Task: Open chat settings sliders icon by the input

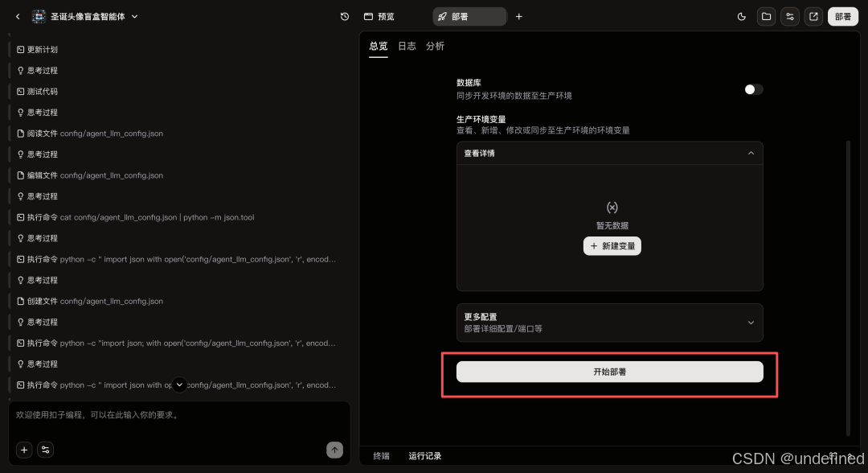Action: coord(45,450)
